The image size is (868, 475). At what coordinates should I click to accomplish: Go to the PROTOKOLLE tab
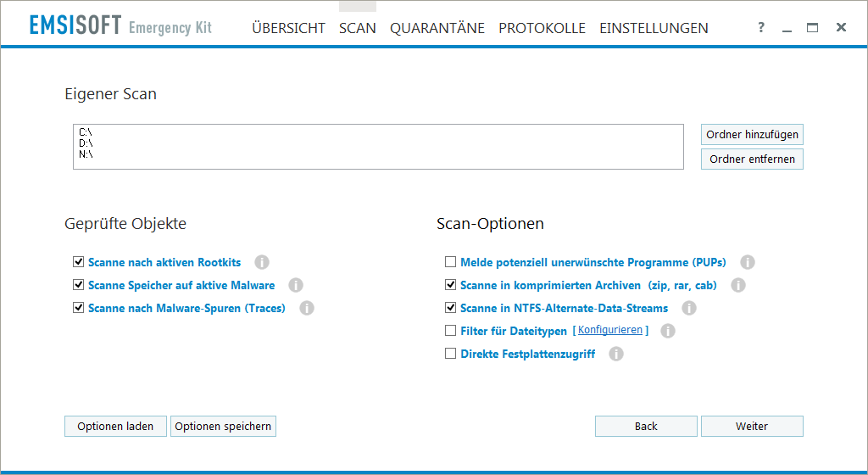[x=542, y=28]
